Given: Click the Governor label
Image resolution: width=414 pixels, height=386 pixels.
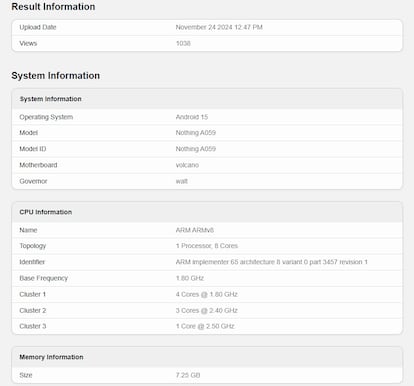Looking at the screenshot, I should point(33,181).
